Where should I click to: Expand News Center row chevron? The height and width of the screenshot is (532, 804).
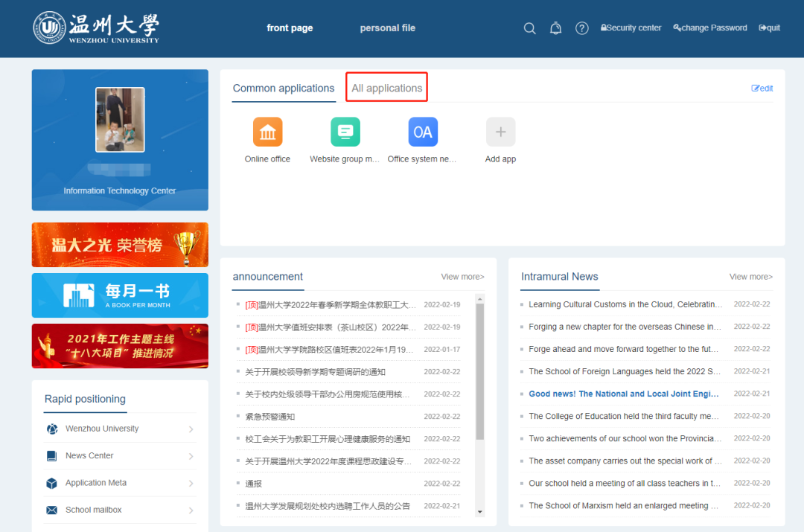click(191, 457)
